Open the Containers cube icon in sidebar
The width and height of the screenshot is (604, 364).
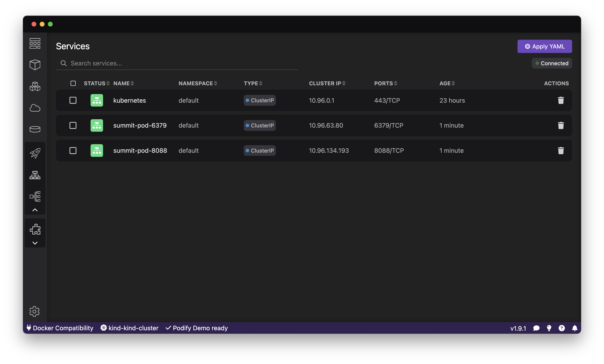tap(35, 65)
